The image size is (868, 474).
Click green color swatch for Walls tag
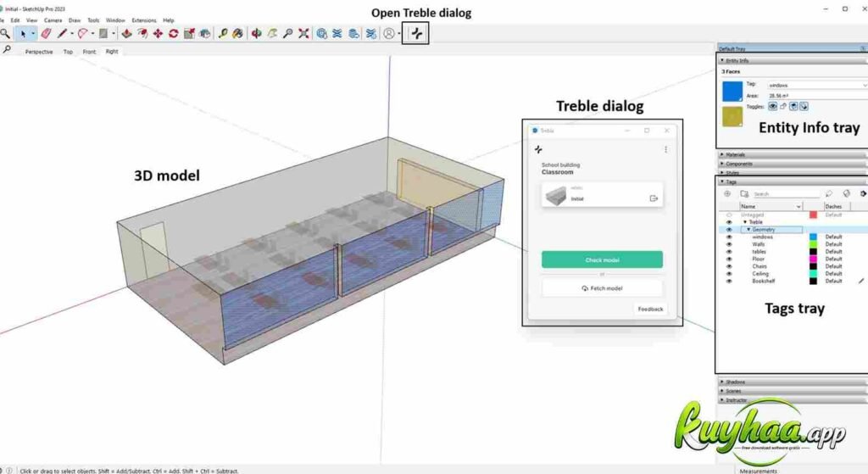point(813,244)
